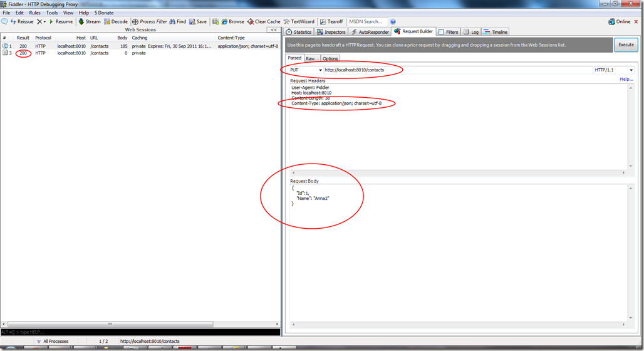Click the QuickExec command line box
Image resolution: width=644 pixels, height=351 pixels.
coord(140,332)
